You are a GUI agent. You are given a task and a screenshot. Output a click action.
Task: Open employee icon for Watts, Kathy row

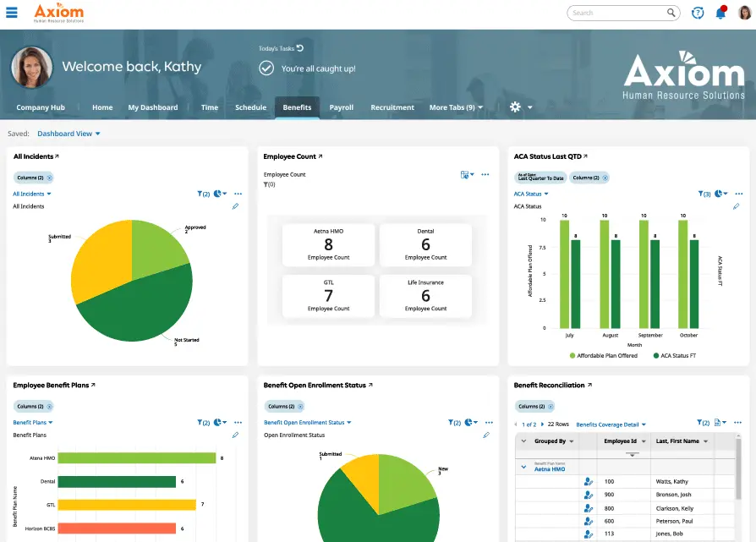pos(589,481)
